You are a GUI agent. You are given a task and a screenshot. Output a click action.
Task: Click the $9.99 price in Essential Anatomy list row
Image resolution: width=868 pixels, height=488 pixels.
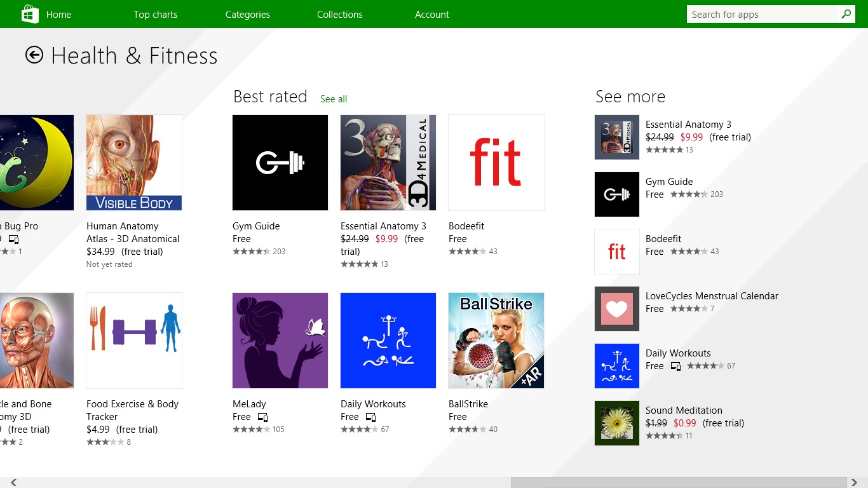tap(692, 137)
